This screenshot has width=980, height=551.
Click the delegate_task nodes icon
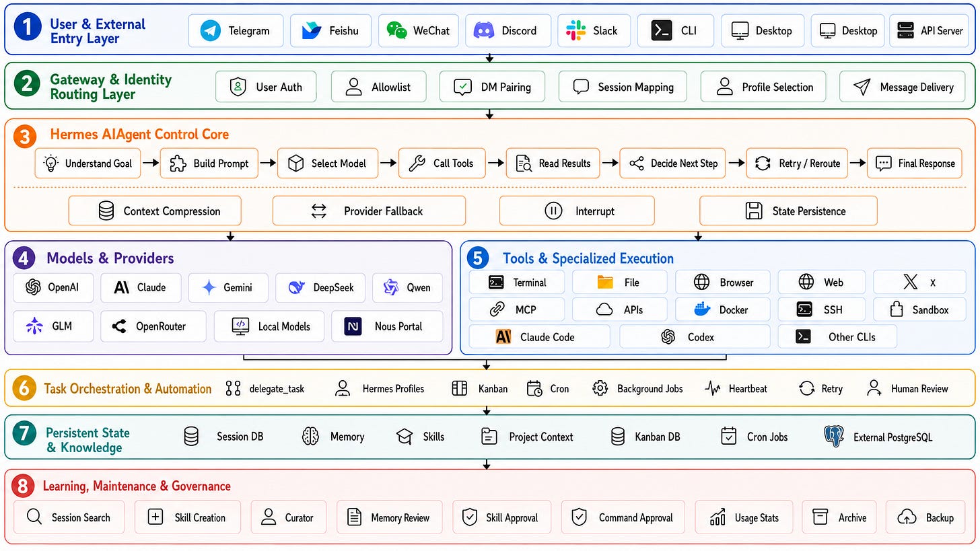(x=234, y=389)
